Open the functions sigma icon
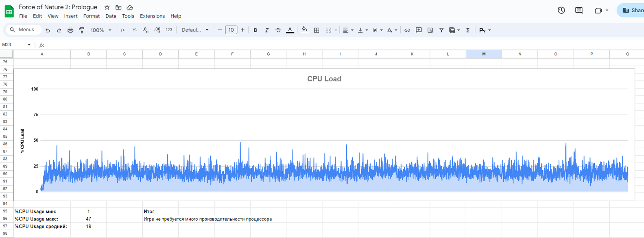Image resolution: width=644 pixels, height=238 pixels. click(x=468, y=30)
